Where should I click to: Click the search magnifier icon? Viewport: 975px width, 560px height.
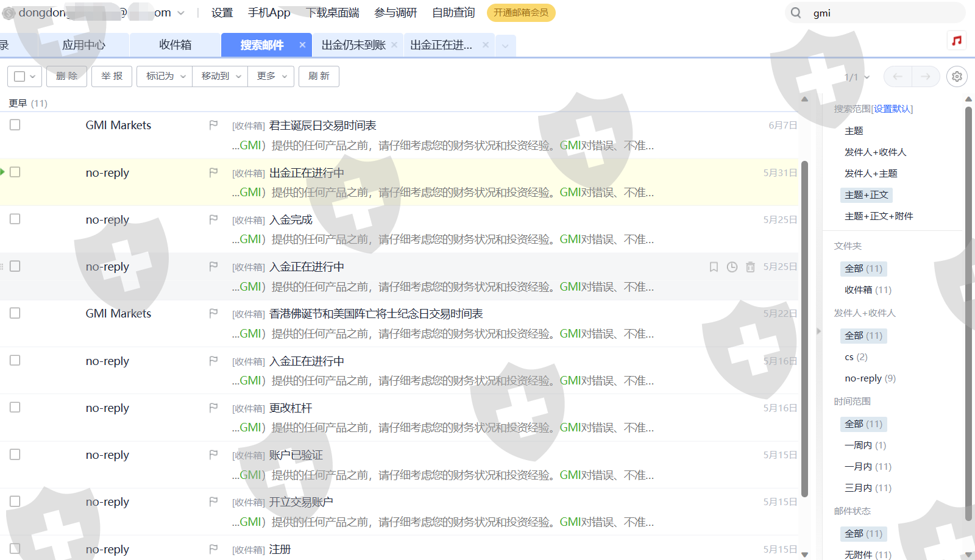796,13
